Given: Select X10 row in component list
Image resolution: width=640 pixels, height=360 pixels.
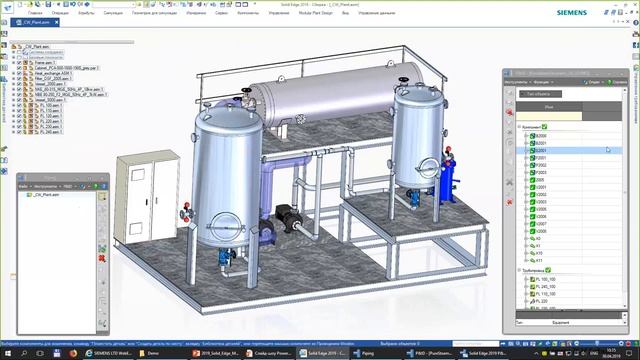Looking at the screenshot, I should point(569,253).
